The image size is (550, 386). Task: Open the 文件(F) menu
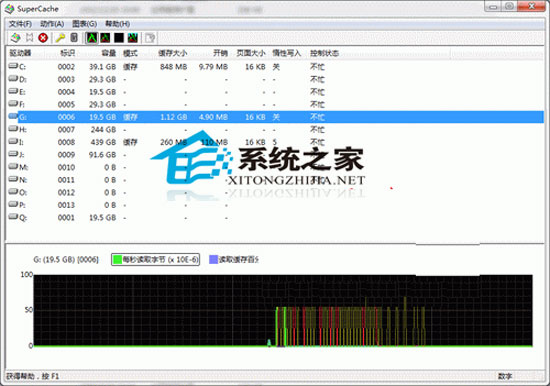20,24
